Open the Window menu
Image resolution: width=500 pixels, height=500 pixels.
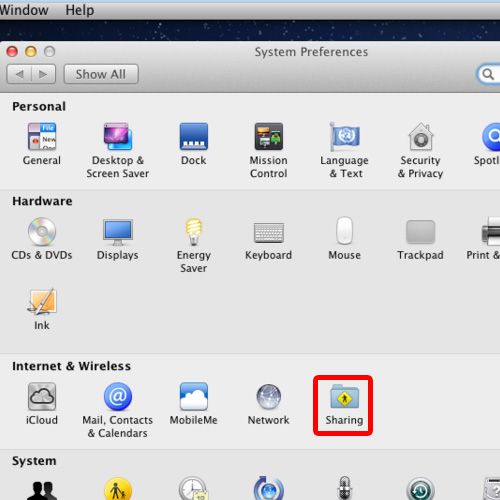tap(24, 10)
